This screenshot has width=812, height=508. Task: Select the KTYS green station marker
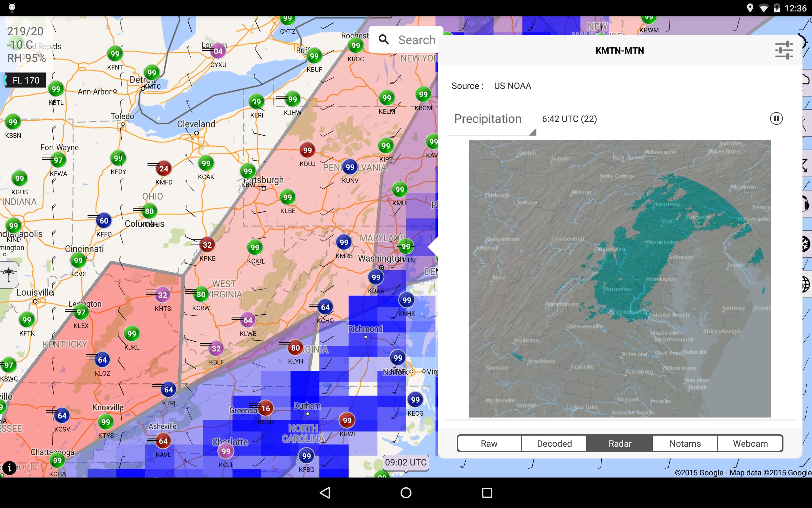[x=106, y=422]
